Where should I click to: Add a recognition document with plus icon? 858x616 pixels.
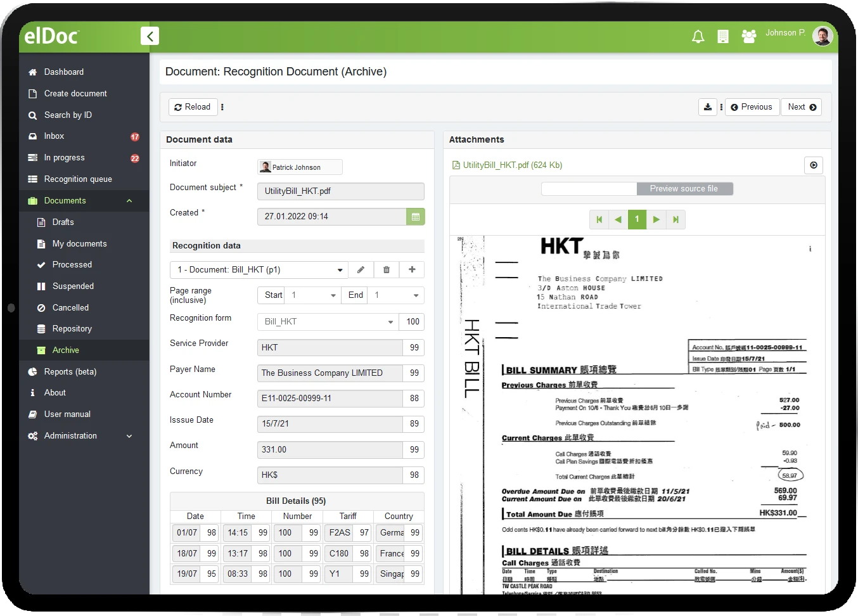pos(412,270)
